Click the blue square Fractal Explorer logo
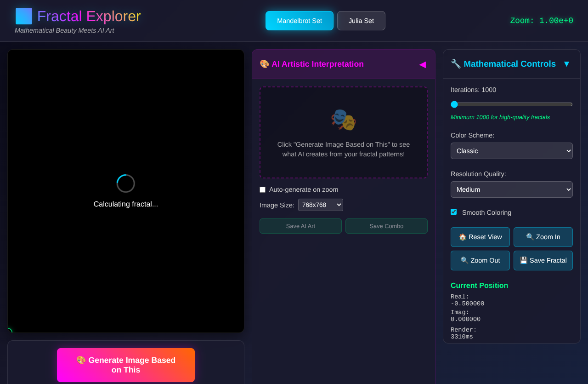 23,16
